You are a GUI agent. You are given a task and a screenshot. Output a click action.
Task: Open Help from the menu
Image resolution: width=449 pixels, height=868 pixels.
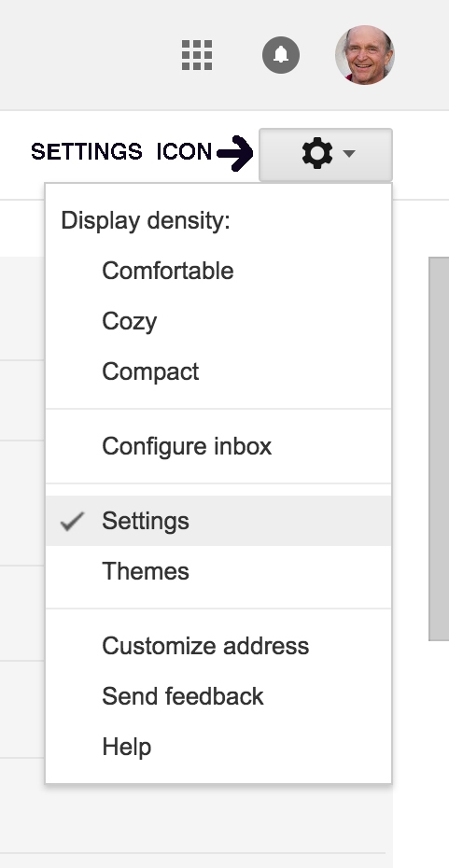point(218,747)
